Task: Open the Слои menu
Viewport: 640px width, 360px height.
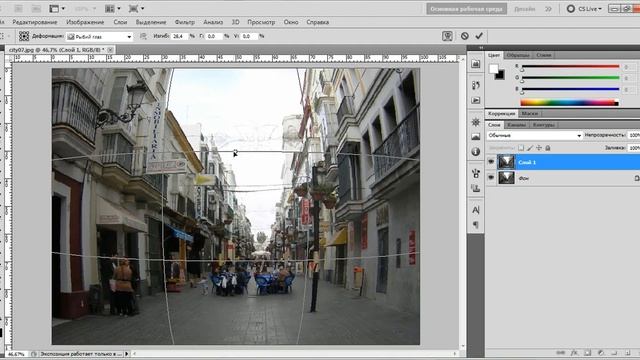Action: point(120,22)
